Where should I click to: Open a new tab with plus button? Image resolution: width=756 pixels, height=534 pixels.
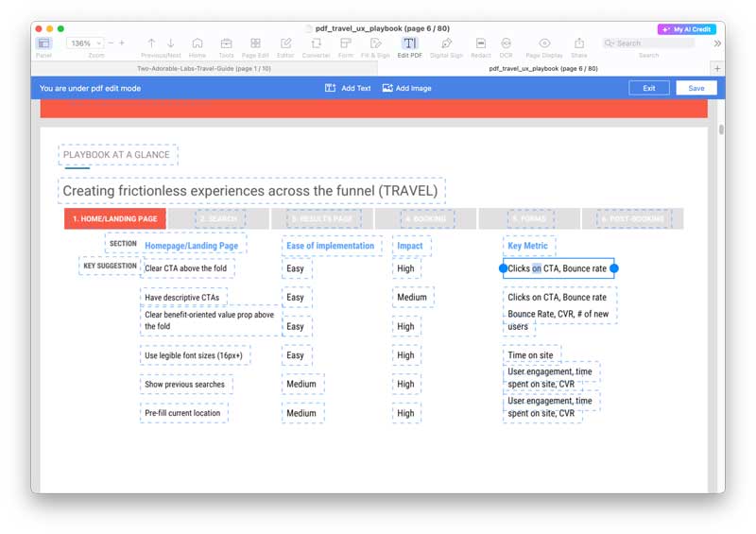coord(717,69)
